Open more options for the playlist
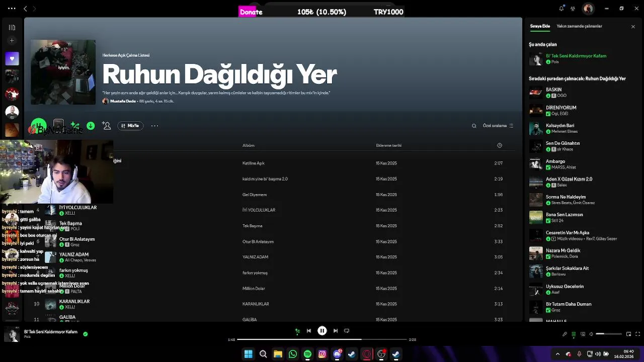644x362 pixels. (x=154, y=126)
